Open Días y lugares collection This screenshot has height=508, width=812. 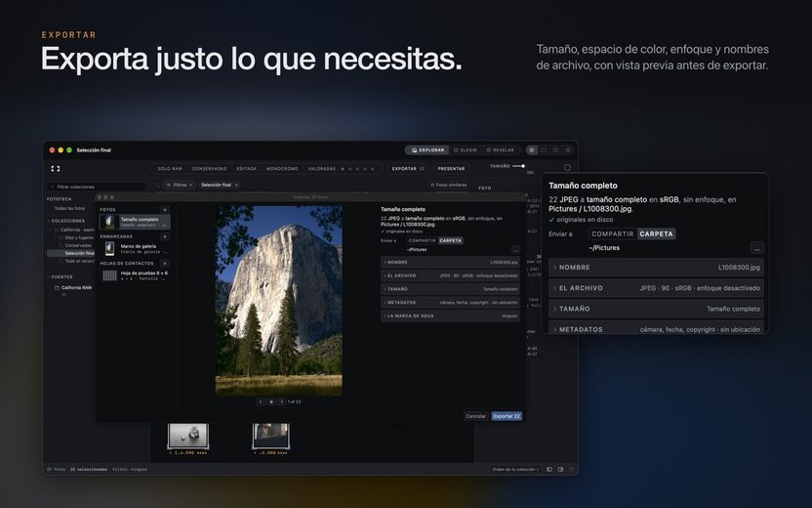[x=77, y=237]
